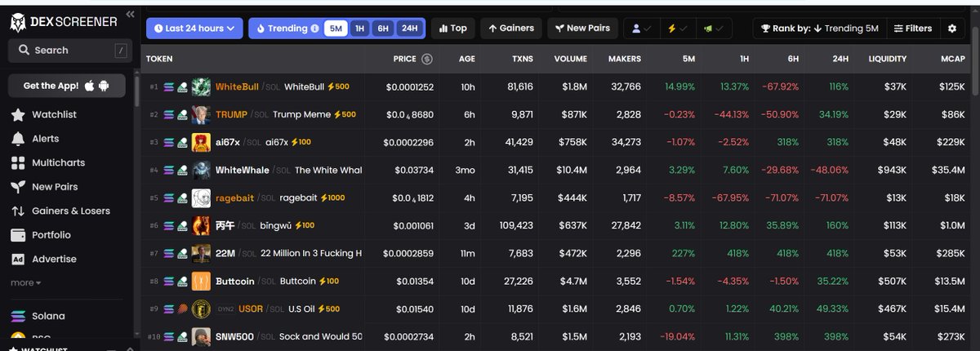This screenshot has width=980, height=351.
Task: Click the WhiteBull token avatar
Action: coord(201,87)
